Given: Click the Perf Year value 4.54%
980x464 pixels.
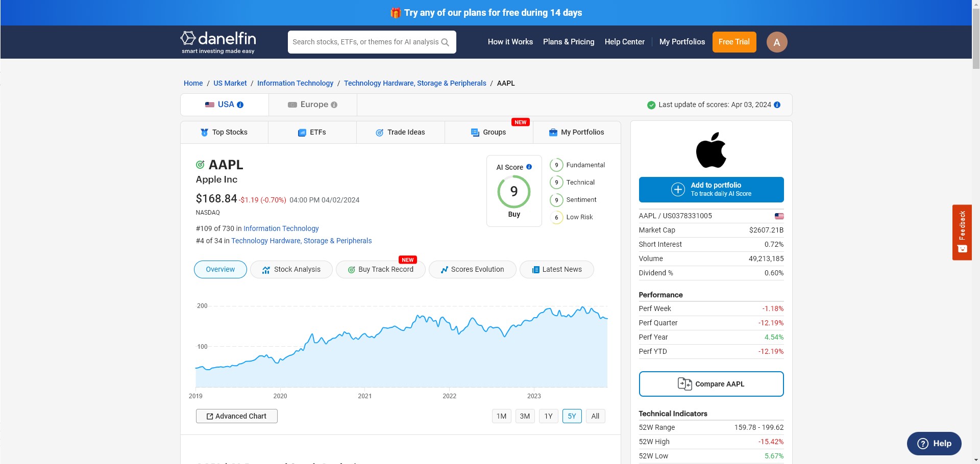Looking at the screenshot, I should coord(774,337).
